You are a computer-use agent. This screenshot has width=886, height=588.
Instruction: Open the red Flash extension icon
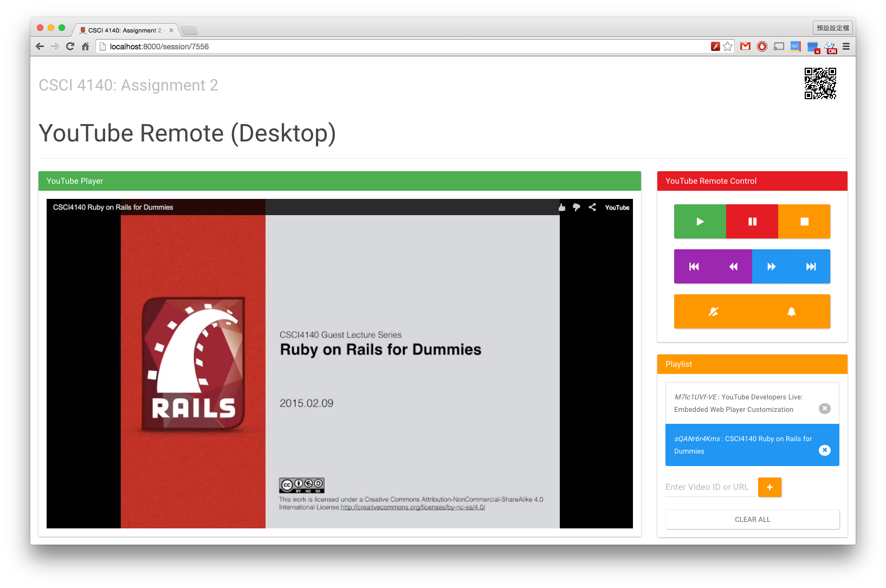pos(715,47)
